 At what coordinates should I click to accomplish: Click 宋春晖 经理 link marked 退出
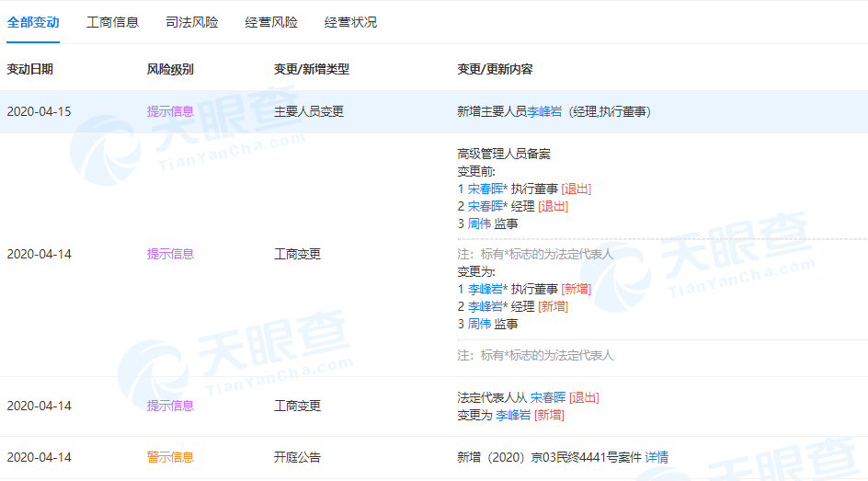[485, 206]
